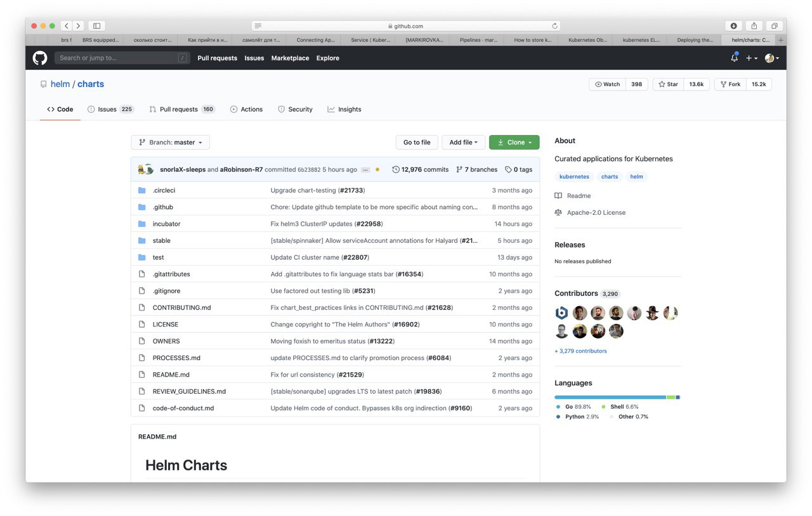Click the .gitattributes file icon
The width and height of the screenshot is (812, 516).
142,274
